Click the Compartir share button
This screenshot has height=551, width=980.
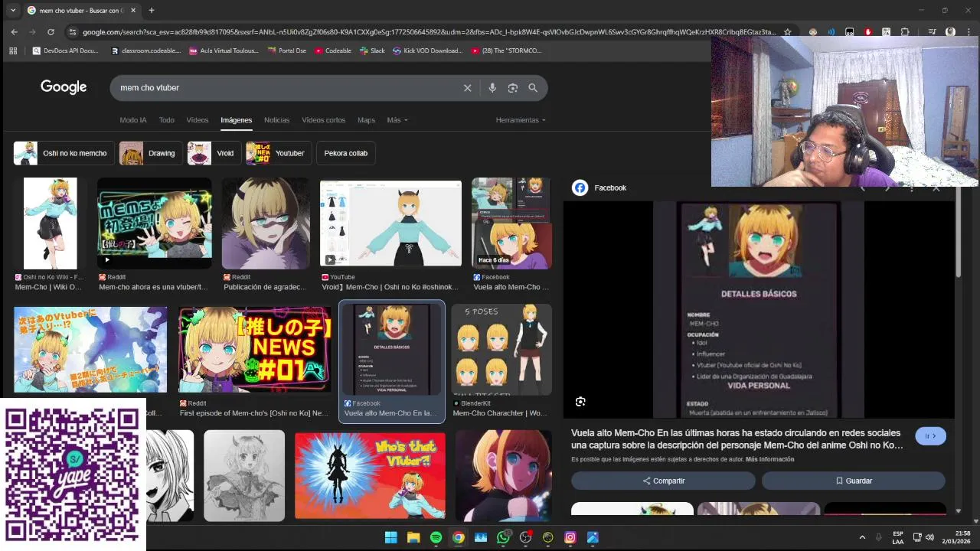[663, 481]
